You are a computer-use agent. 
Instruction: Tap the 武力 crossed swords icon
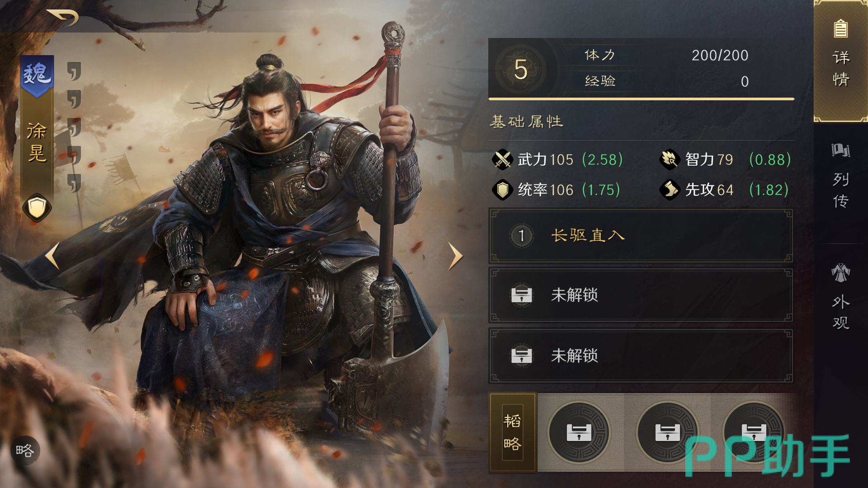click(502, 160)
